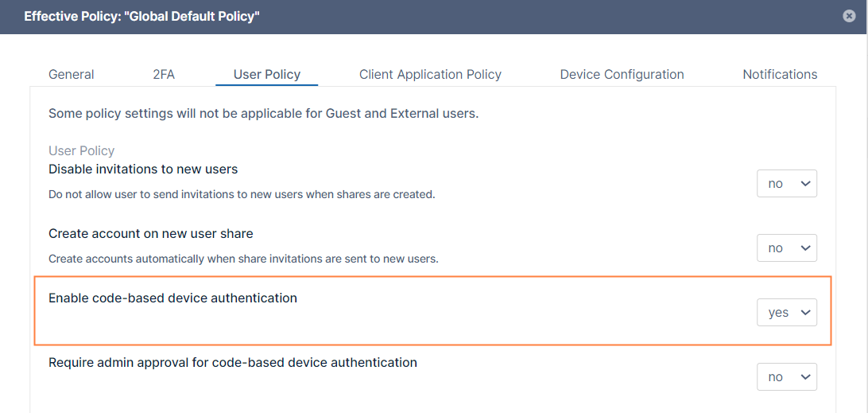Select the User Policy tab

[x=266, y=74]
